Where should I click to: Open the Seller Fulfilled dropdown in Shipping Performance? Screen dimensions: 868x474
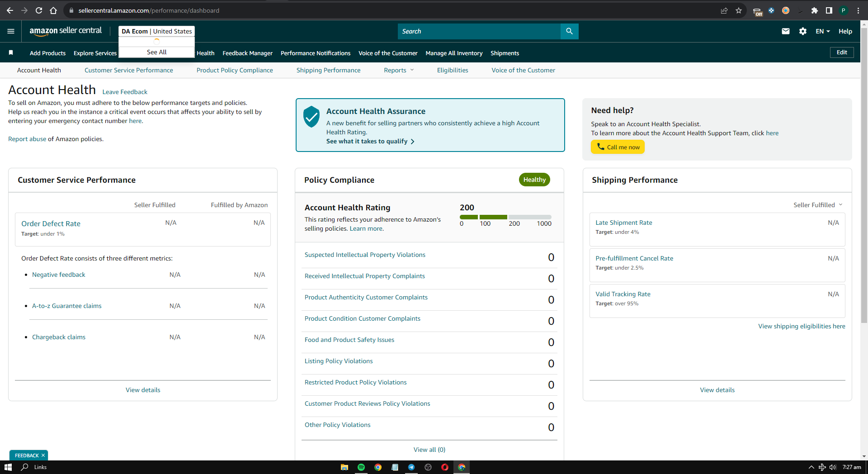[x=818, y=205]
